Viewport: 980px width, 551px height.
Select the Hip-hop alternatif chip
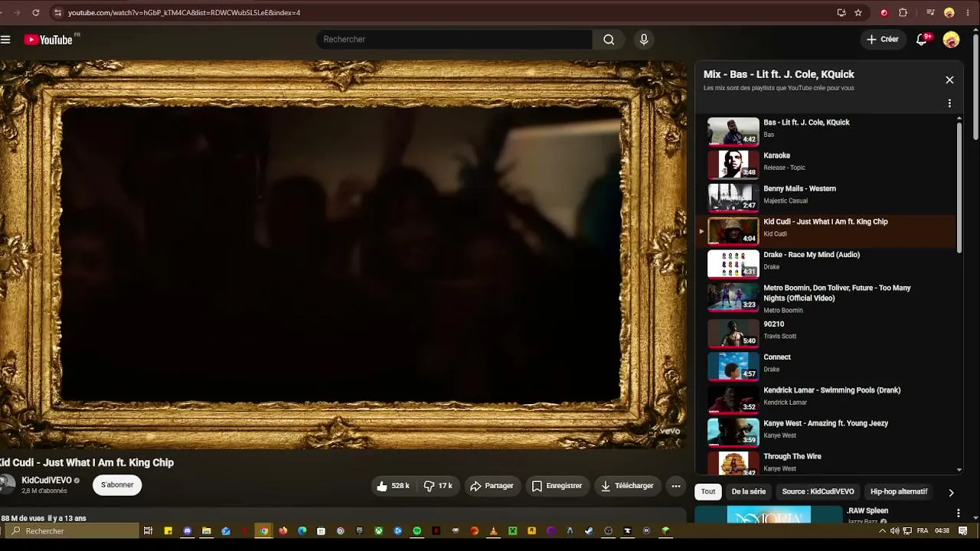point(899,492)
